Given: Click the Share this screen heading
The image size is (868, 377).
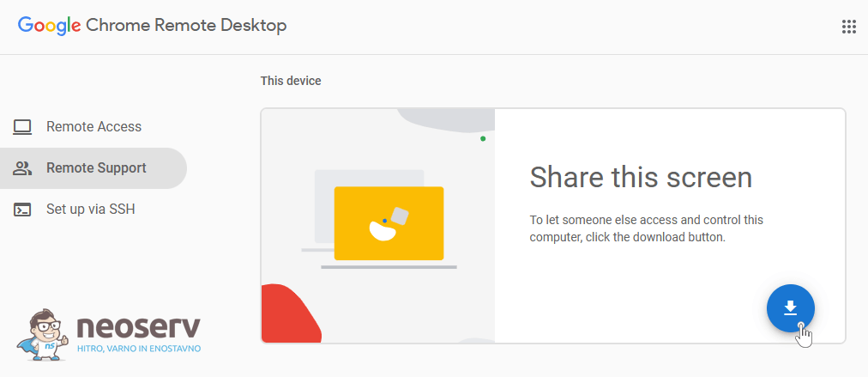Looking at the screenshot, I should tap(641, 178).
